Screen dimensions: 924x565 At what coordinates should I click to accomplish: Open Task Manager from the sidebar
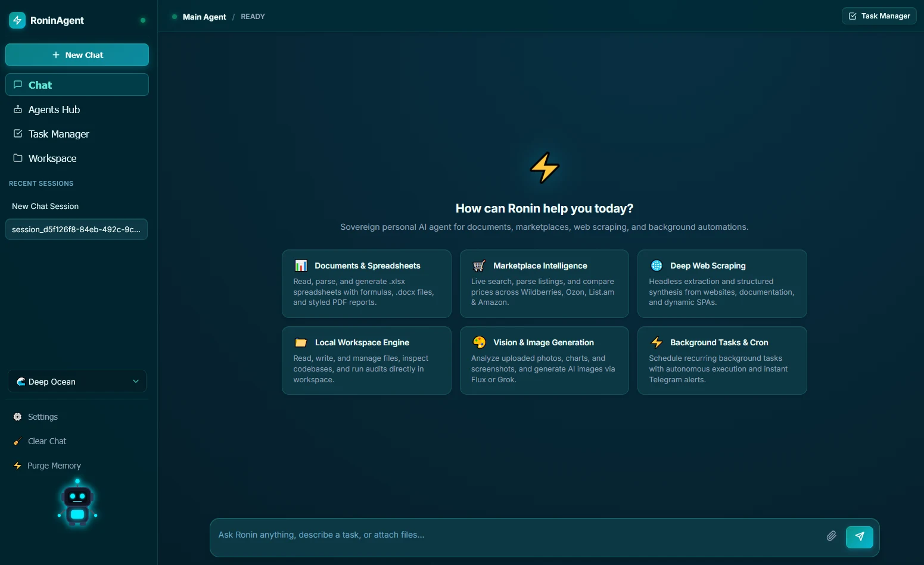[x=77, y=134]
